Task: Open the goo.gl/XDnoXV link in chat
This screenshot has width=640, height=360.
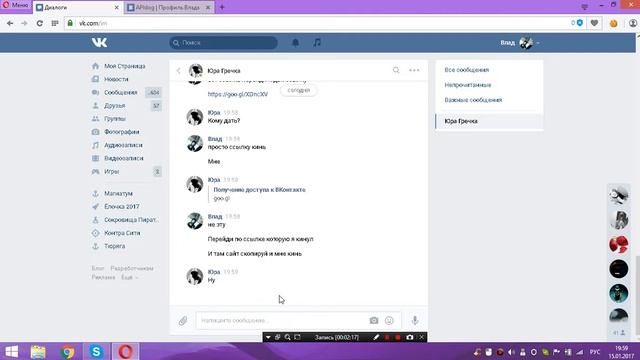Action: (238, 94)
